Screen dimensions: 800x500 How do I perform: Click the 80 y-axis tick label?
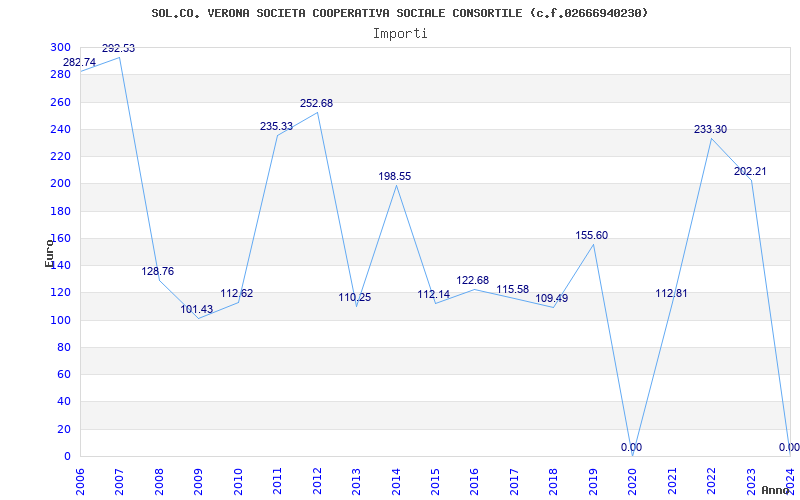pyautogui.click(x=64, y=347)
